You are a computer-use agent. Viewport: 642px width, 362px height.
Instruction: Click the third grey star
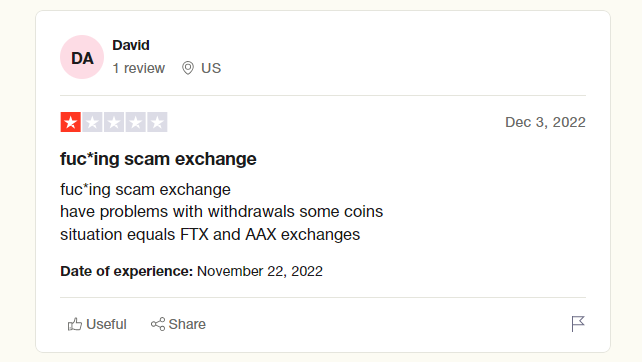(114, 122)
